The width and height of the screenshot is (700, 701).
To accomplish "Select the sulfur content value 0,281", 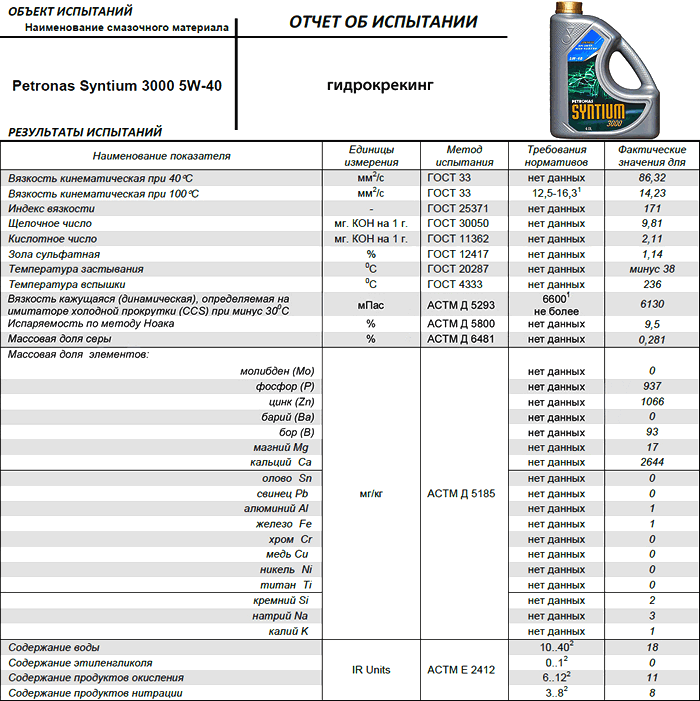I will [652, 340].
